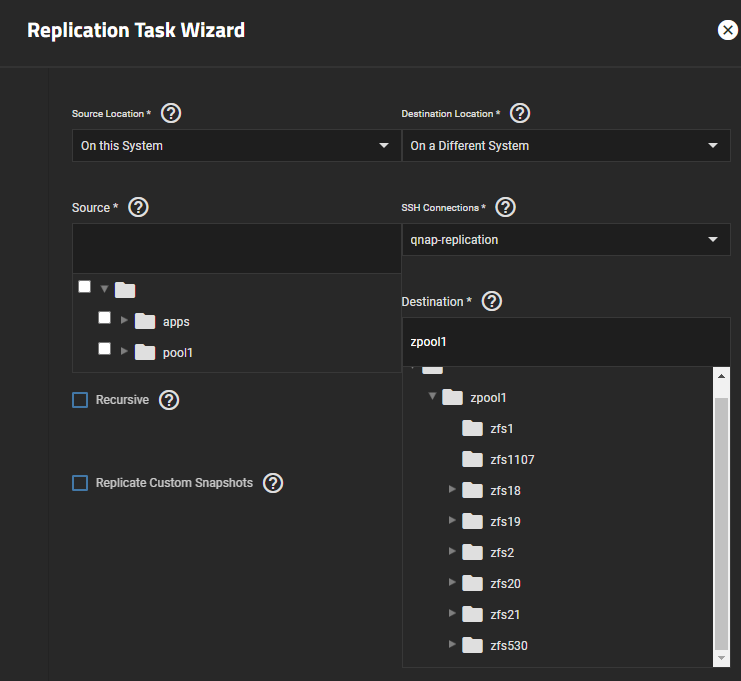Click the zfs530 folder icon

[472, 646]
